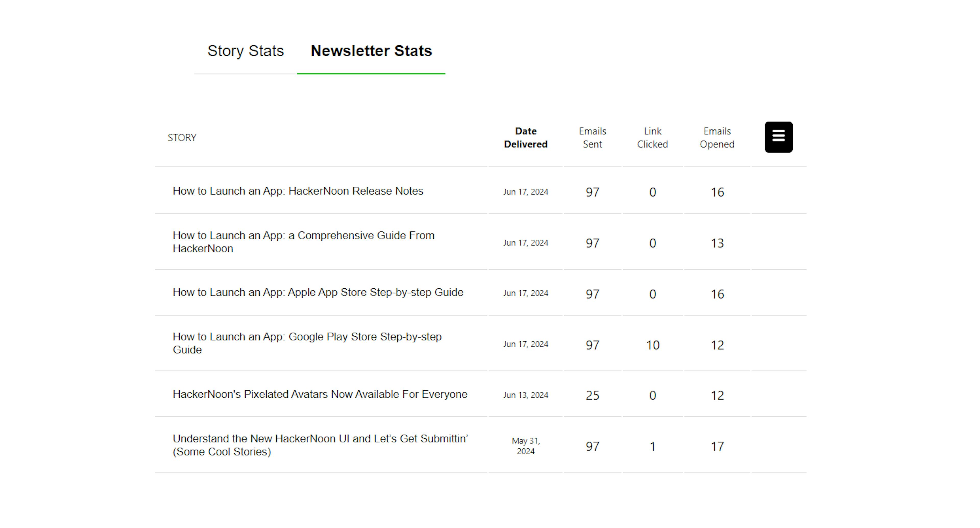Click Emails Opened value 17 in last row
This screenshot has width=980, height=528.
pos(717,446)
